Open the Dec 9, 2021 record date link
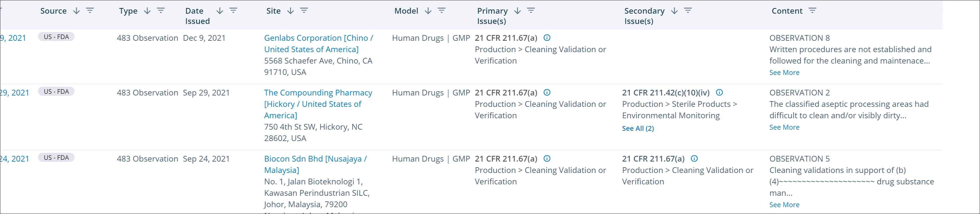Screen dimensions: 980x214 point(13,38)
